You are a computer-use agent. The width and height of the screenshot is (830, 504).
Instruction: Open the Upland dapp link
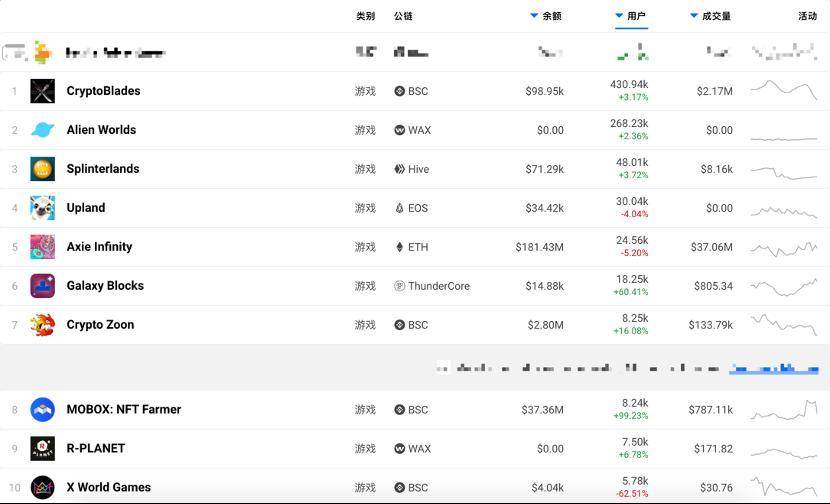click(x=86, y=208)
